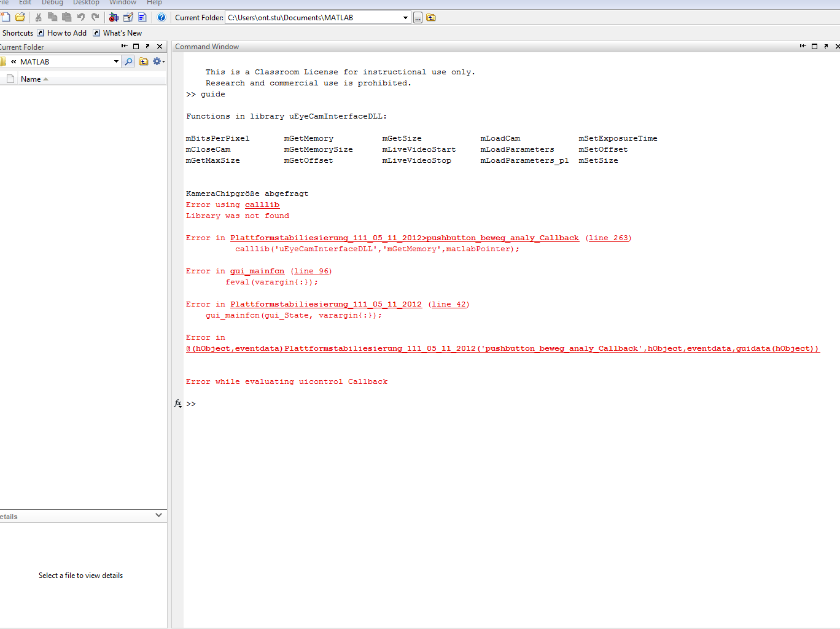Open the Profiler toolbar icon

point(142,17)
